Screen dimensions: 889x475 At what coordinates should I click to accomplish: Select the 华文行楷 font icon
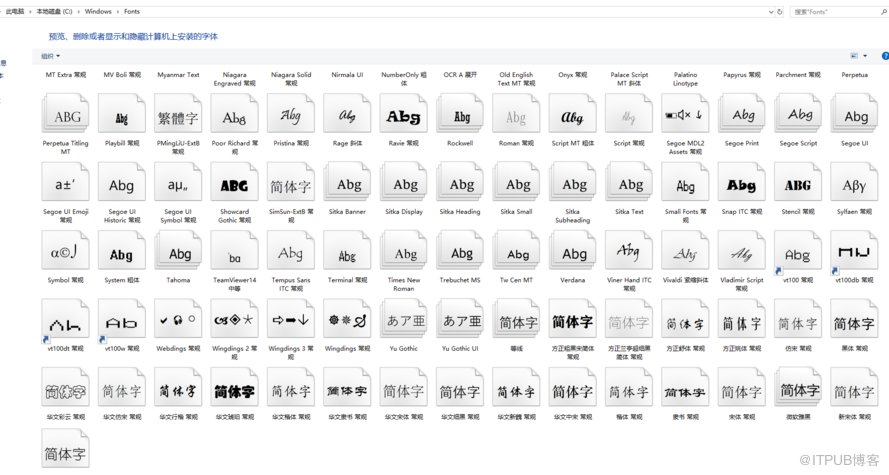tap(177, 389)
